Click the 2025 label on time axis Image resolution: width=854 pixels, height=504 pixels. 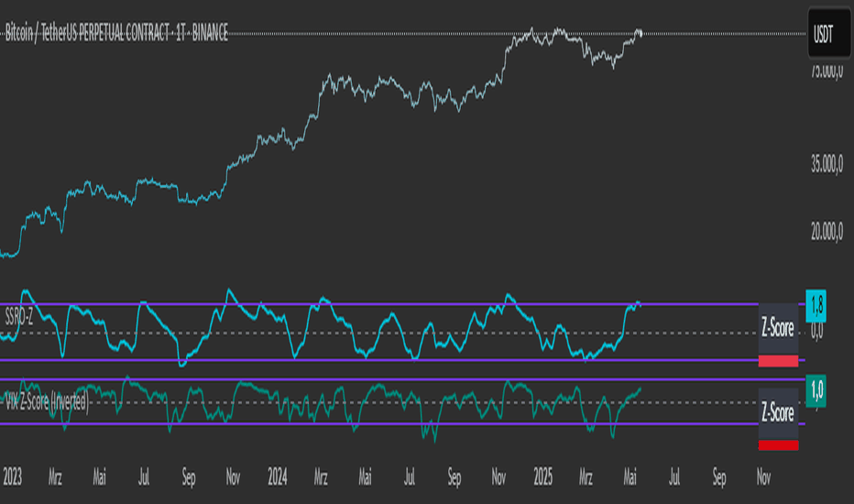tap(543, 477)
